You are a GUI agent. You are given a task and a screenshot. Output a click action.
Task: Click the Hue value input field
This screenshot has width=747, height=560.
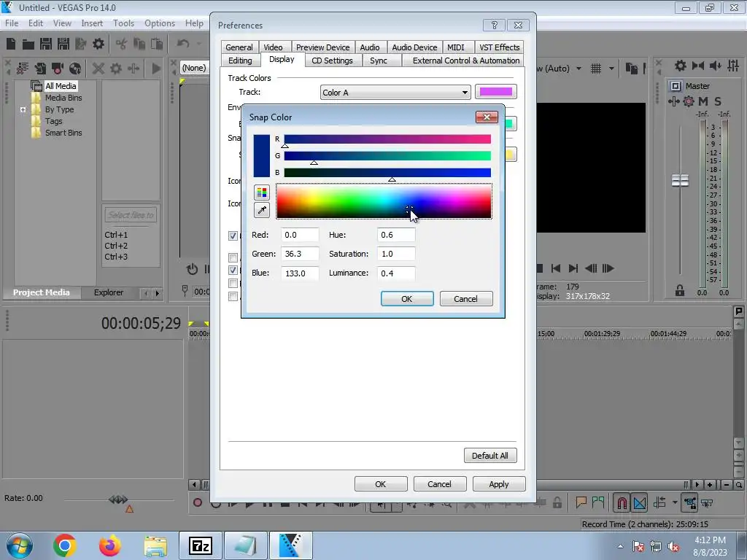coord(396,235)
